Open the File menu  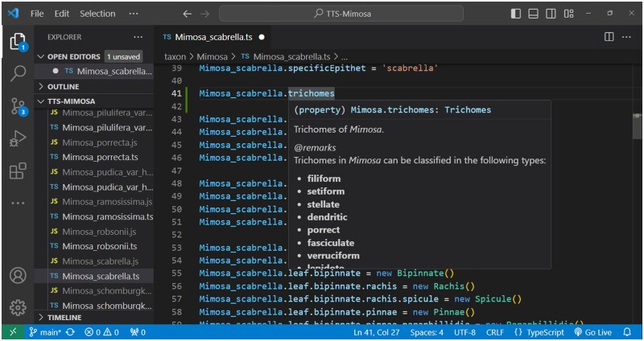pos(37,14)
